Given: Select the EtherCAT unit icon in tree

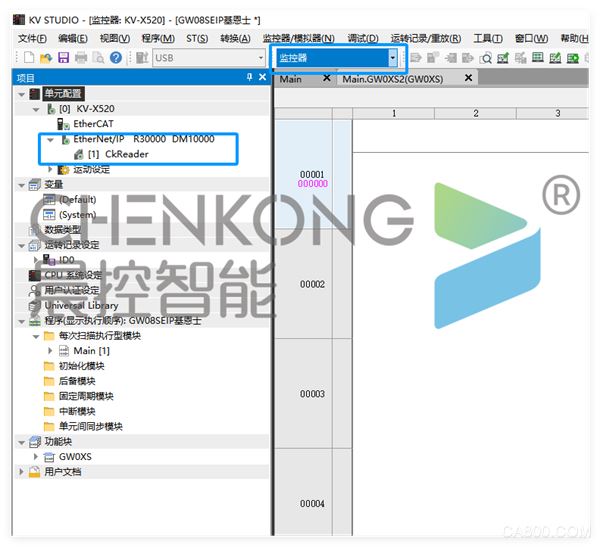Looking at the screenshot, I should 65,124.
